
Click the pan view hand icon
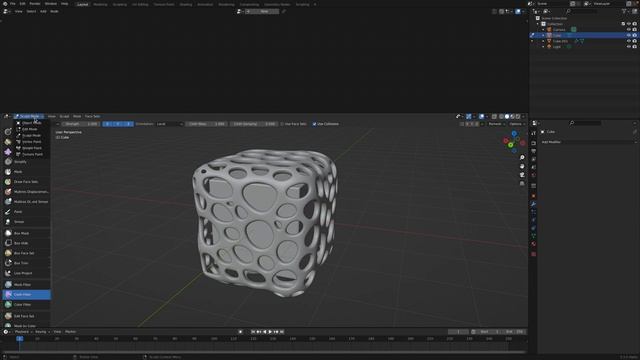(x=522, y=166)
